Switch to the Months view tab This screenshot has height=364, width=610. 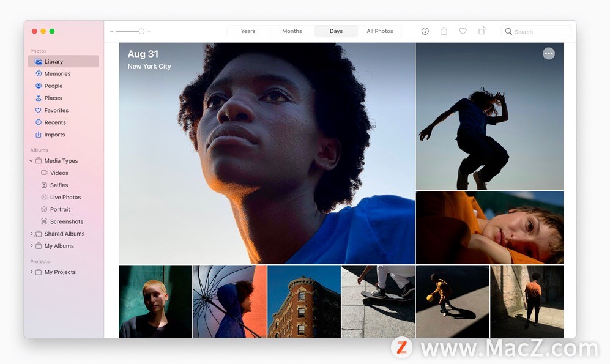tap(292, 31)
